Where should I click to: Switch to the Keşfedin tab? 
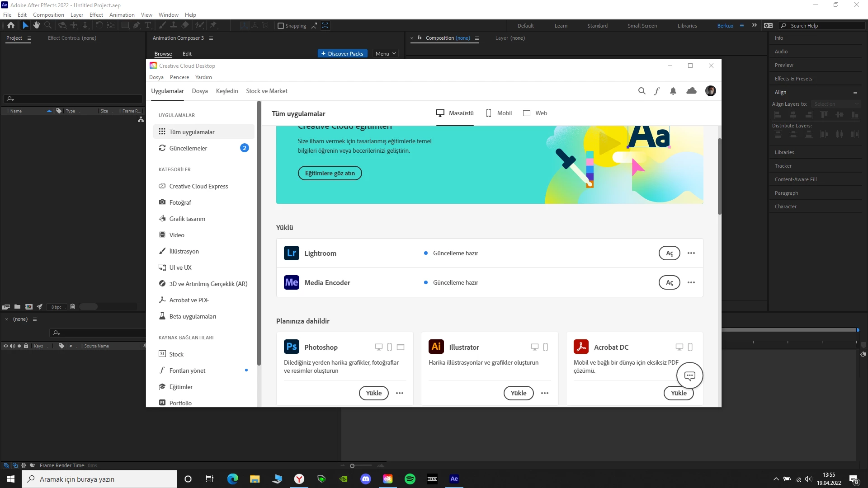tap(226, 91)
